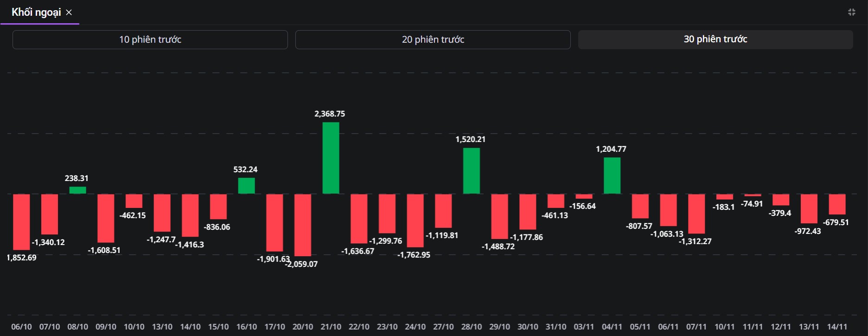The width and height of the screenshot is (868, 336).
Task: Switch to 10 phiên trước range
Action: click(x=150, y=39)
